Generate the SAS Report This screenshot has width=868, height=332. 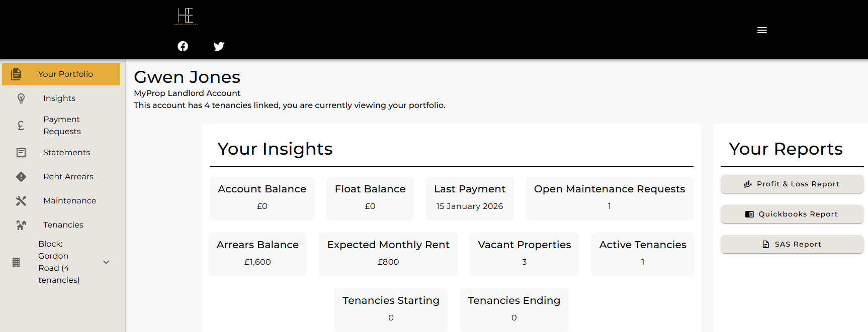pos(792,244)
